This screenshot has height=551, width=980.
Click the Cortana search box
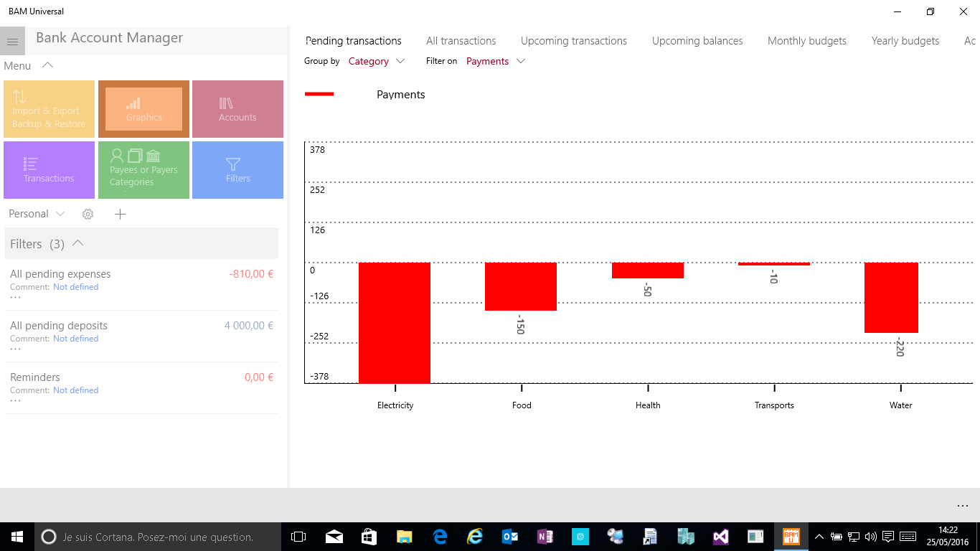pos(158,537)
